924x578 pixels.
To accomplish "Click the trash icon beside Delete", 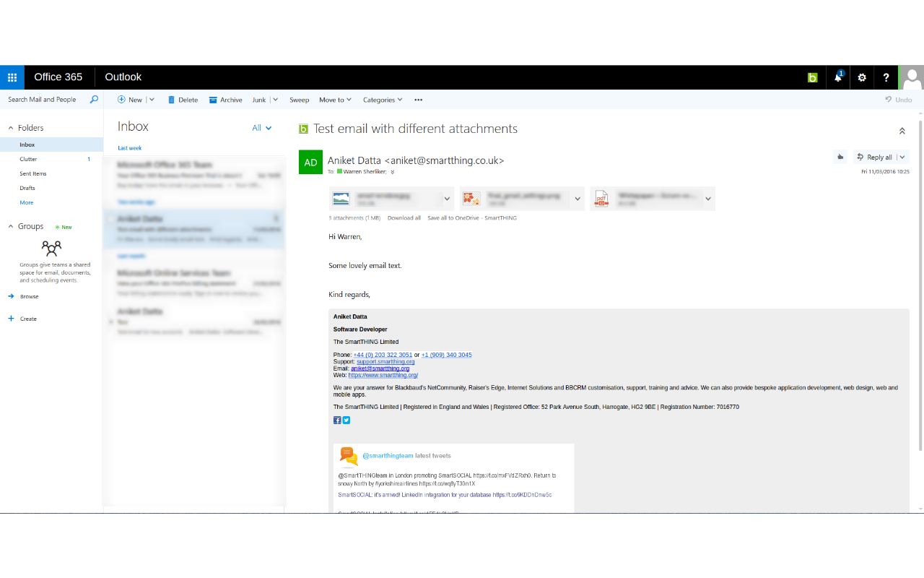I will pos(172,100).
